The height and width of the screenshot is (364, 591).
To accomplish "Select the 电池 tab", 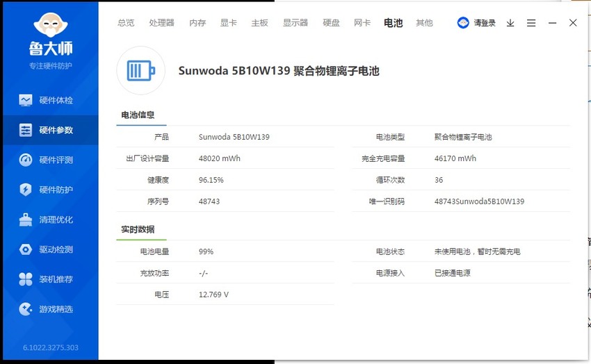I will [393, 23].
